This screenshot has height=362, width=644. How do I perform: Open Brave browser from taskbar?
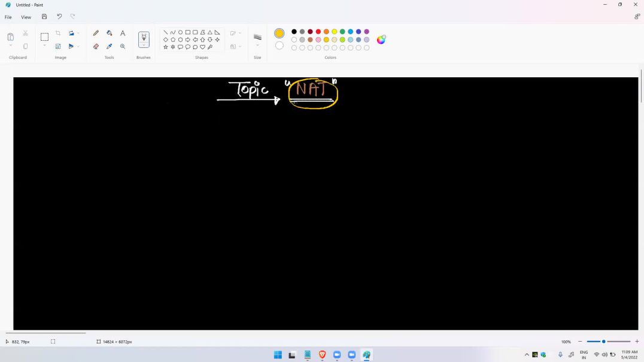pos(323,355)
